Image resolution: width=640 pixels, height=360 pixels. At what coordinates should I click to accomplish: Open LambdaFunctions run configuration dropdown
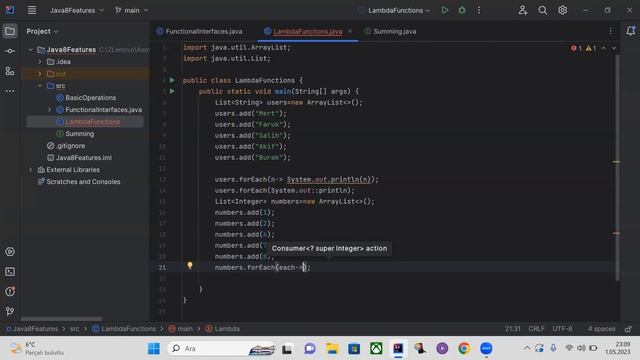394,10
